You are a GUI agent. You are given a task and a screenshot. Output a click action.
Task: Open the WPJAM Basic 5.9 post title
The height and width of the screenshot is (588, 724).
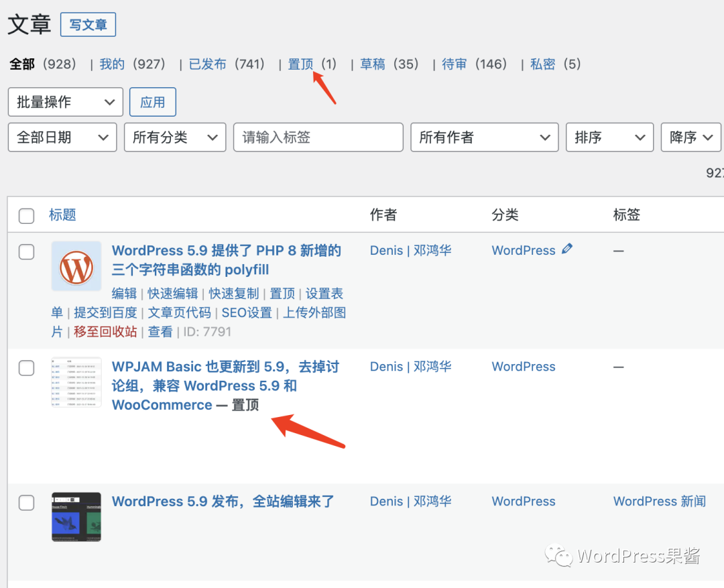225,386
